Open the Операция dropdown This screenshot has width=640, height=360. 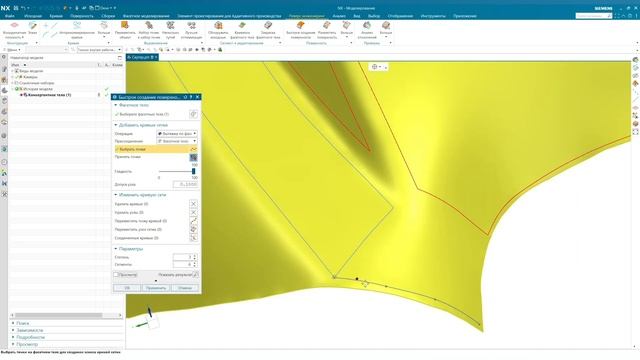point(177,133)
